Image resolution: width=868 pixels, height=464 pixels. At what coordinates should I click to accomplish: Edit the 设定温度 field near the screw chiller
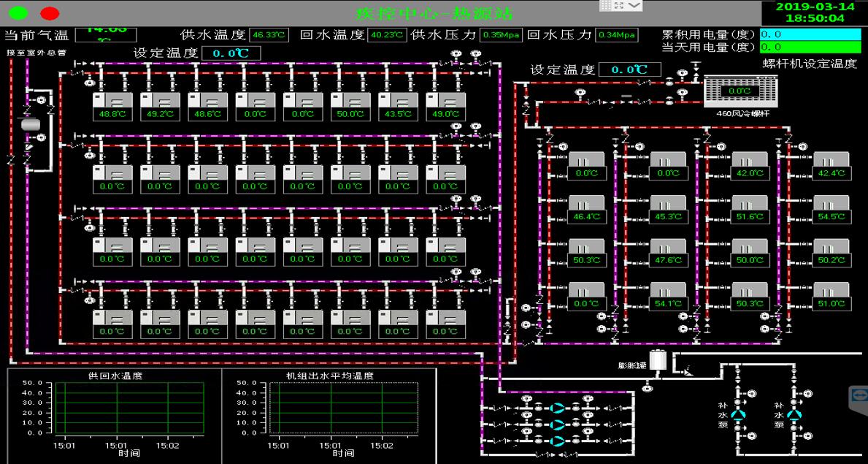coord(630,70)
